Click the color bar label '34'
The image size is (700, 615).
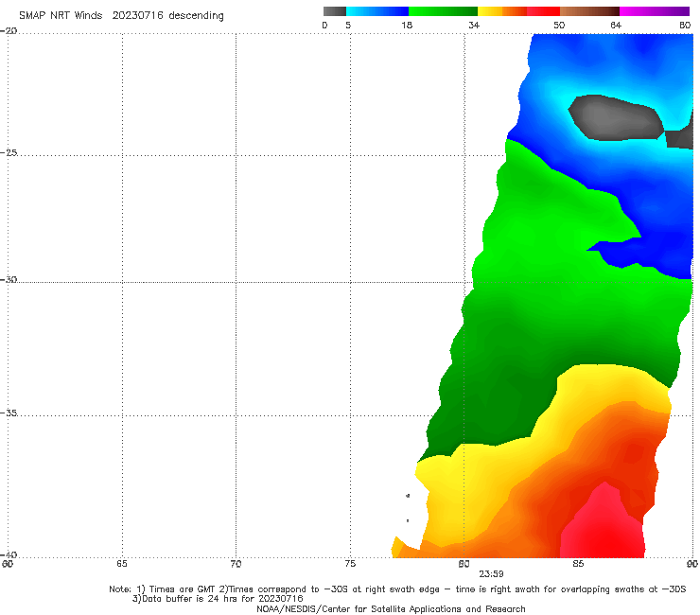[474, 25]
